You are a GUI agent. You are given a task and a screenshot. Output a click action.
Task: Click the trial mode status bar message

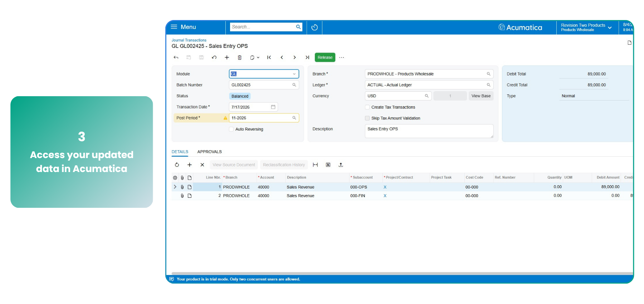(238, 279)
